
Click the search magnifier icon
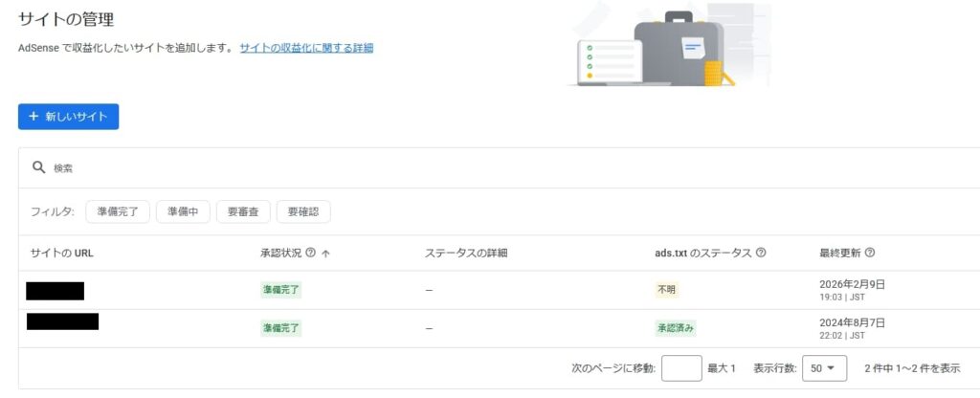pos(39,167)
